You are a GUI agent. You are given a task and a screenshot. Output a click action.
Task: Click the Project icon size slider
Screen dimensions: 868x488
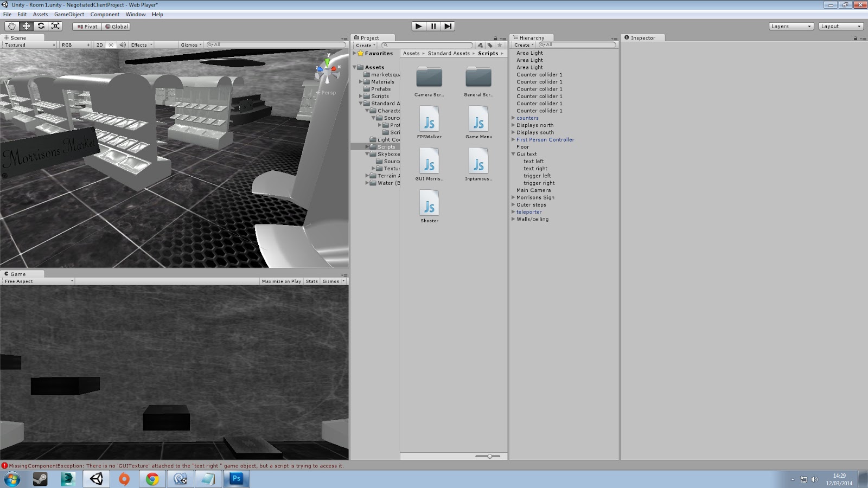click(489, 457)
